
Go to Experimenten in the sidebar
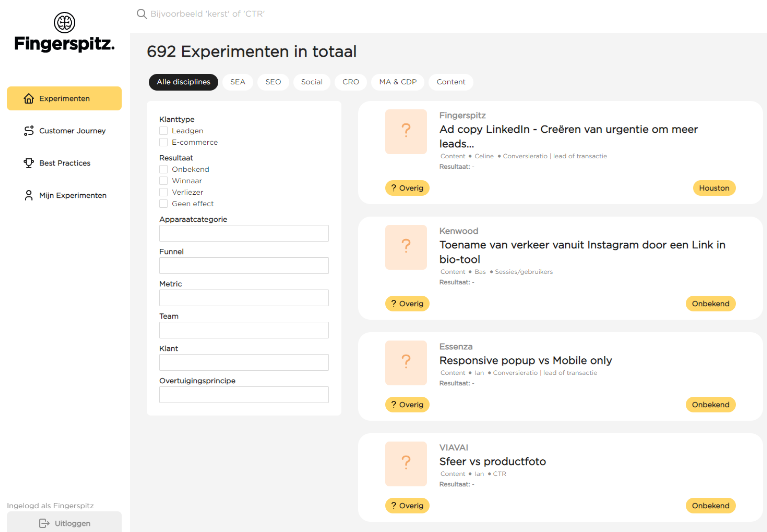pos(64,98)
